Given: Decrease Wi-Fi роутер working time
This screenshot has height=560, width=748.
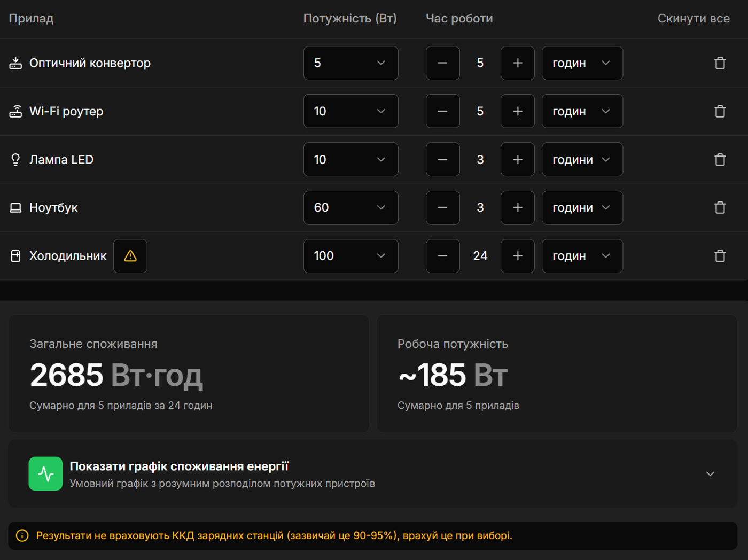Looking at the screenshot, I should point(442,111).
